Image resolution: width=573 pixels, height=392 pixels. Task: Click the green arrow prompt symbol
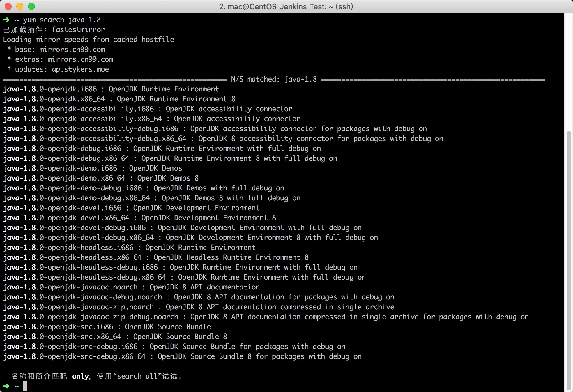tap(6, 20)
